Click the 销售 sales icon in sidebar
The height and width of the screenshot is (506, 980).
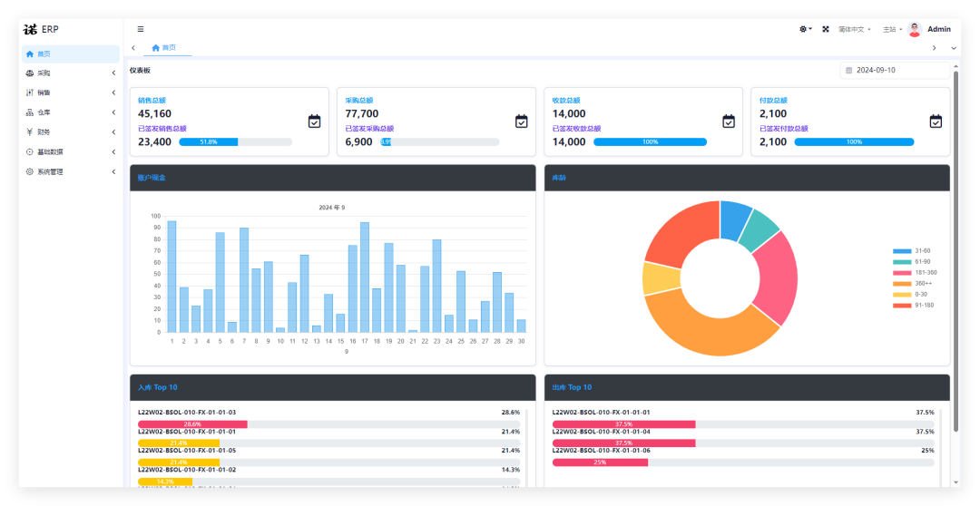click(29, 92)
